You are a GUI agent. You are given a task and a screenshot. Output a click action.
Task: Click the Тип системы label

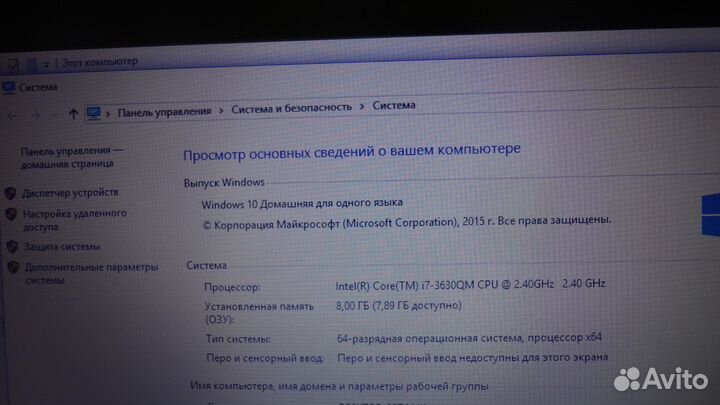tap(238, 339)
